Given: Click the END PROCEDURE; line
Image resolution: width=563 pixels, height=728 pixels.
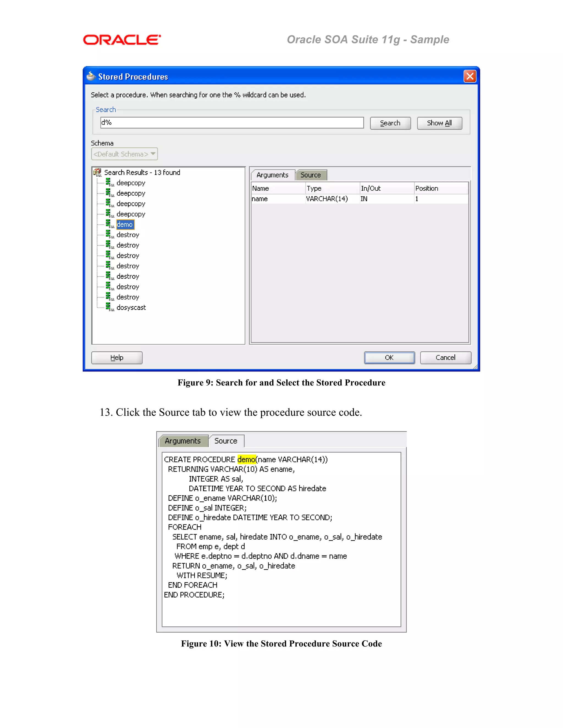Looking at the screenshot, I should pyautogui.click(x=194, y=595).
